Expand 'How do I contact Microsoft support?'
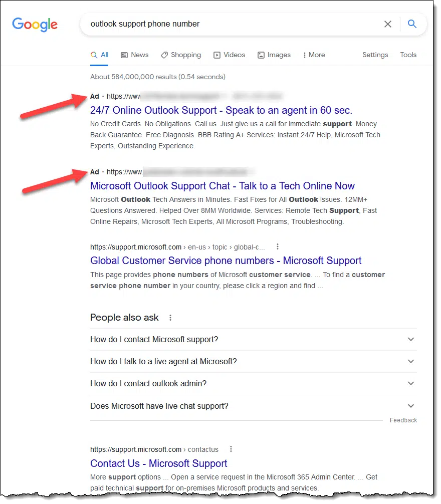 [x=254, y=340]
